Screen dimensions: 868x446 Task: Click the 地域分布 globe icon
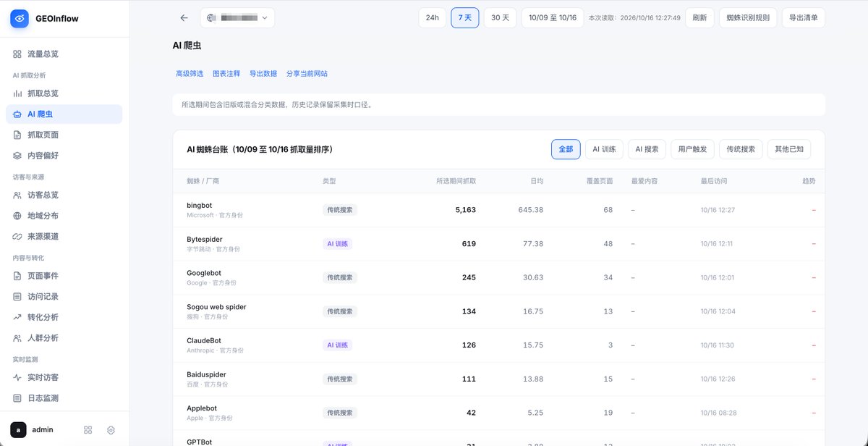(x=17, y=216)
